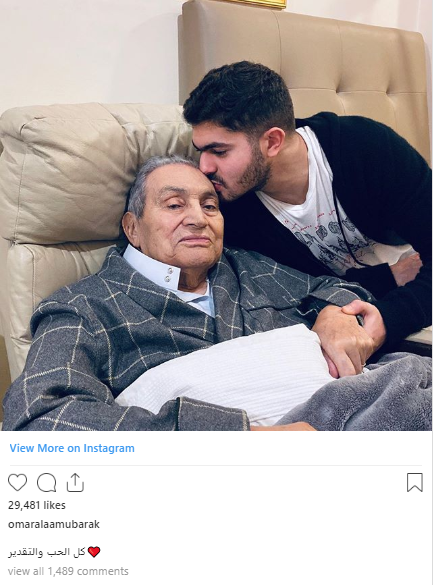This screenshot has height=585, width=433.
Task: Select the round comment bubble icon
Action: (x=47, y=482)
